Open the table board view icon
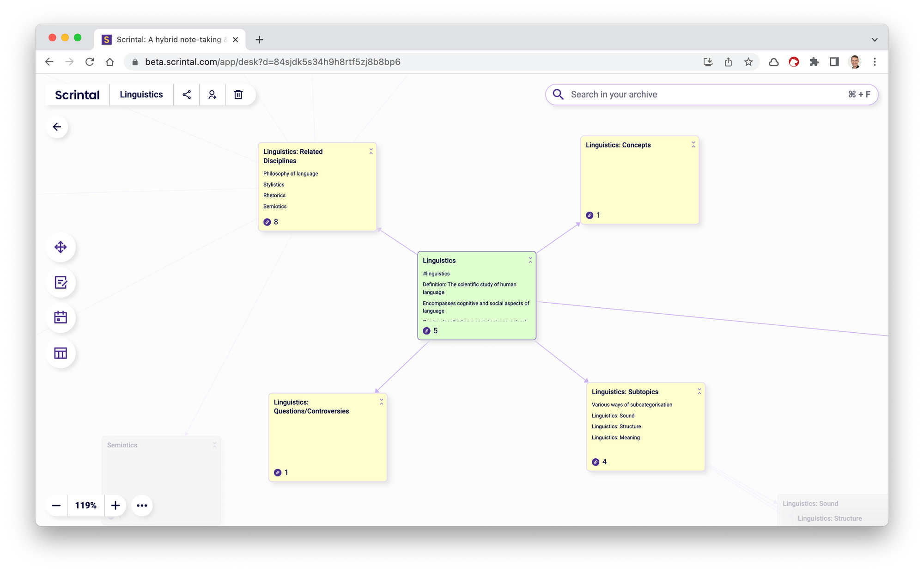The height and width of the screenshot is (573, 924). tap(61, 353)
